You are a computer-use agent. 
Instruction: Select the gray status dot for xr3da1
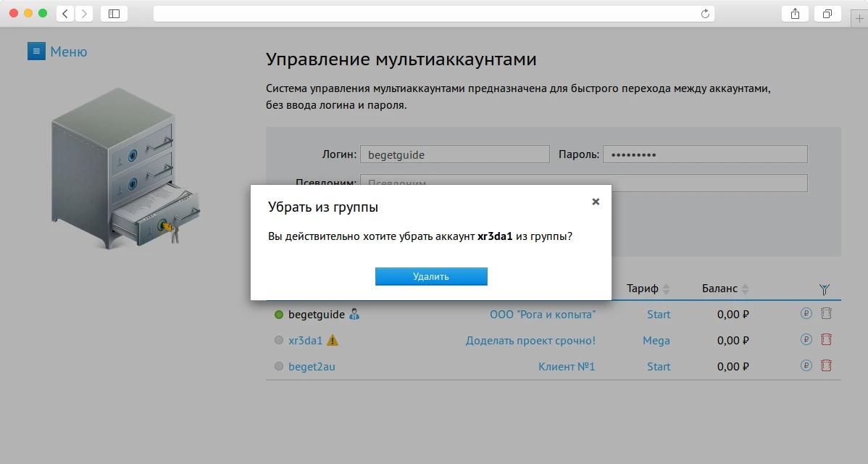[x=279, y=341]
